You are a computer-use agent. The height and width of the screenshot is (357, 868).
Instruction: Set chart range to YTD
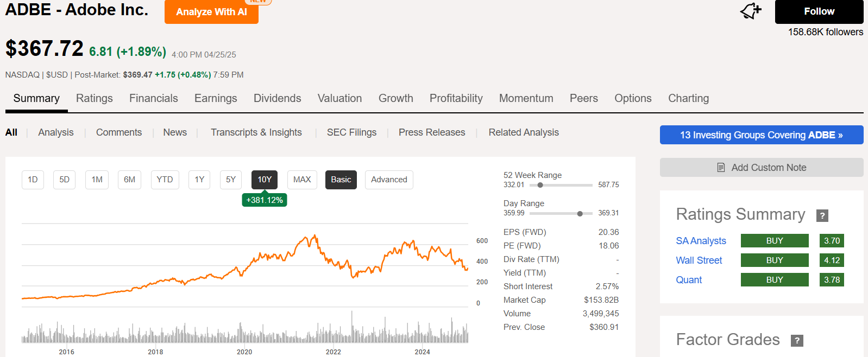[165, 180]
